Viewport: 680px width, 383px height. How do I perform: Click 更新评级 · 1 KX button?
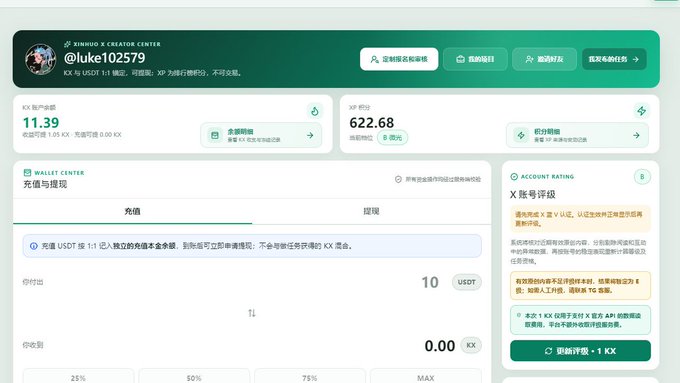[580, 351]
